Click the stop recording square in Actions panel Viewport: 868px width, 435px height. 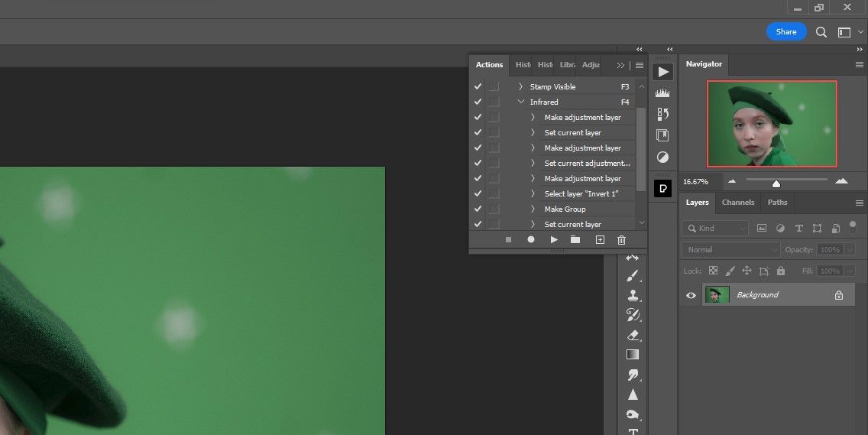pyautogui.click(x=508, y=239)
